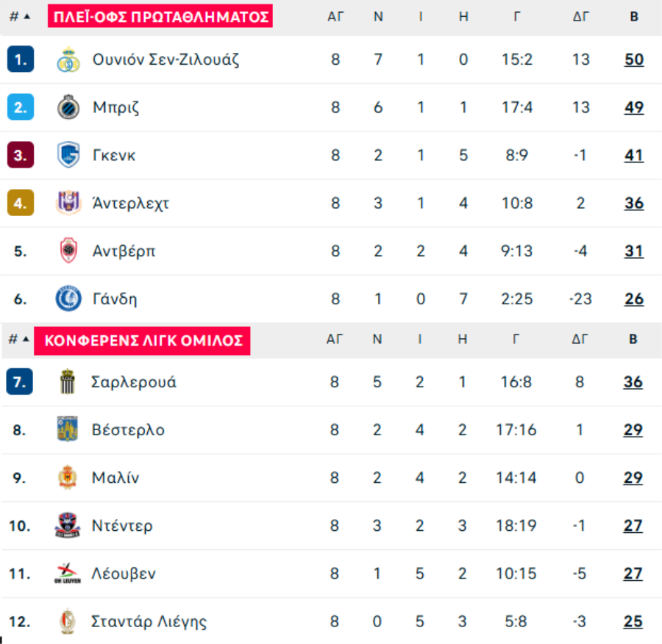This screenshot has height=644, width=662.
Task: Click team name Μαλίν
Action: pyautogui.click(x=115, y=478)
